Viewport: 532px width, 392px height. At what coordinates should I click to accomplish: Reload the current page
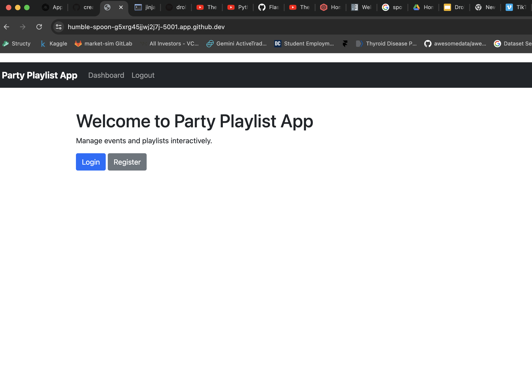click(x=39, y=27)
